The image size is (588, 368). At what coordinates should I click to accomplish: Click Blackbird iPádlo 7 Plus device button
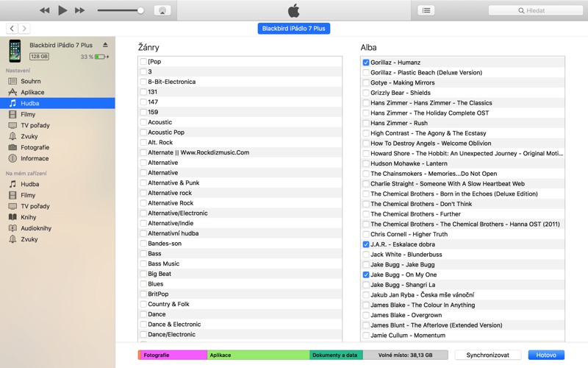(x=293, y=29)
